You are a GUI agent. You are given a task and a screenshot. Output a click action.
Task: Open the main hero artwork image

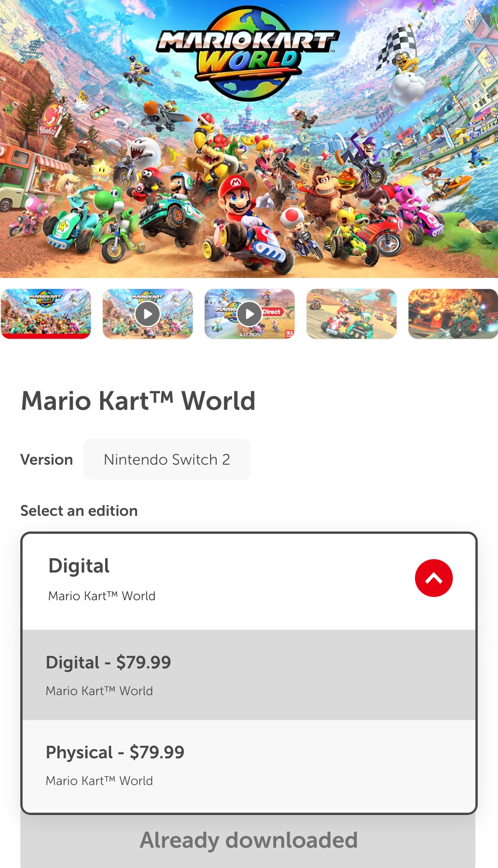249,139
